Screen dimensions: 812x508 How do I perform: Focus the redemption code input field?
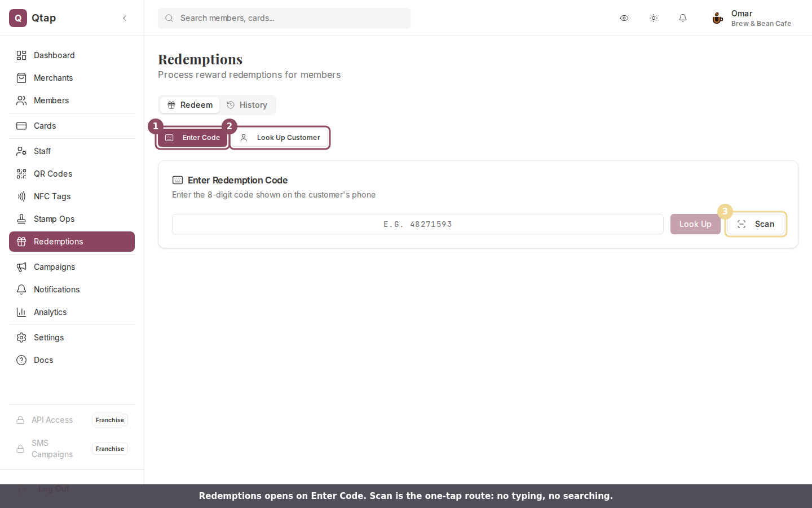pyautogui.click(x=418, y=224)
